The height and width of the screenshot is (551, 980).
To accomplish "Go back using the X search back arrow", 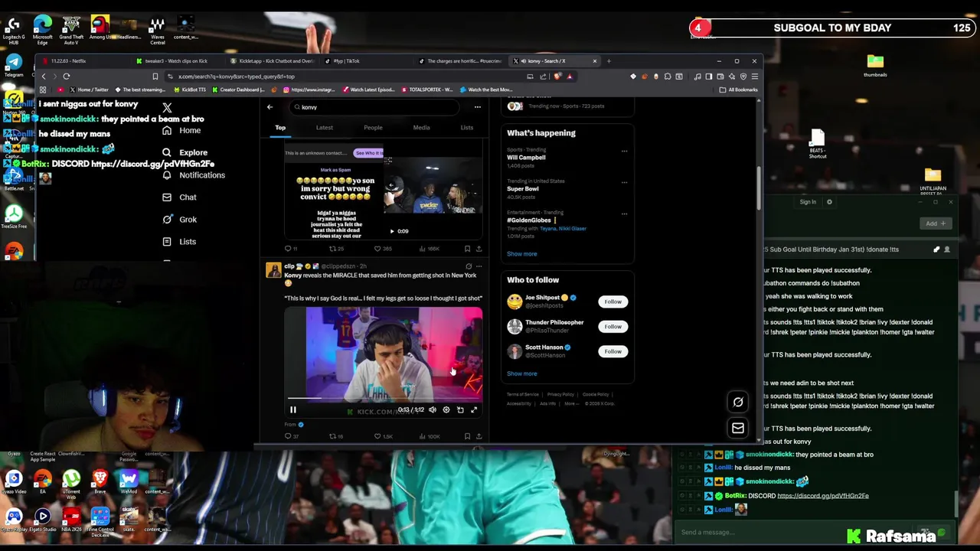I will 269,107.
